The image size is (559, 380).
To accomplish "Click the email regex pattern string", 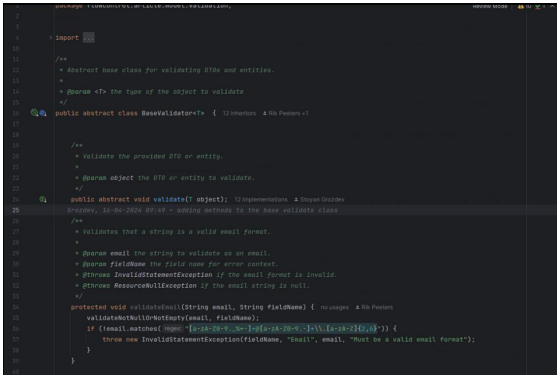I will (283, 329).
